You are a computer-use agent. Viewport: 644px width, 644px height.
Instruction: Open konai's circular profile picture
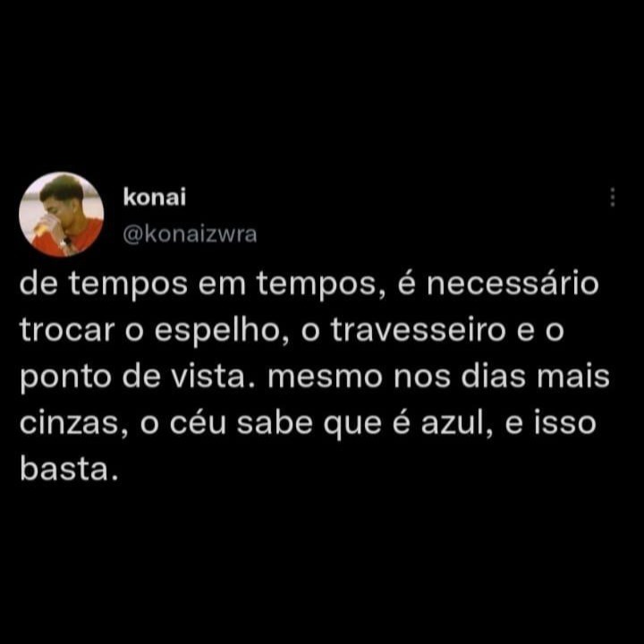coord(61,215)
